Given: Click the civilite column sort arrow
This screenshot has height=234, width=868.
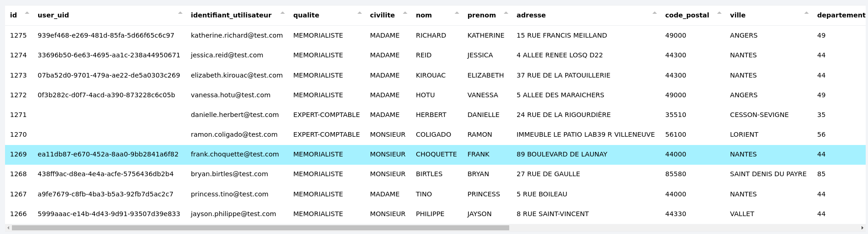Looking at the screenshot, I should (405, 13).
